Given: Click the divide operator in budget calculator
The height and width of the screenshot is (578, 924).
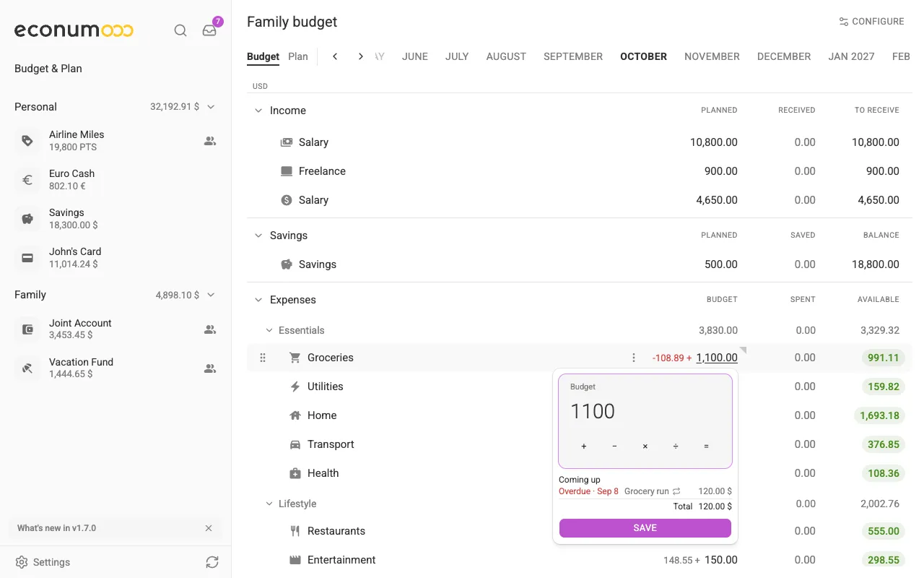Looking at the screenshot, I should [x=676, y=447].
